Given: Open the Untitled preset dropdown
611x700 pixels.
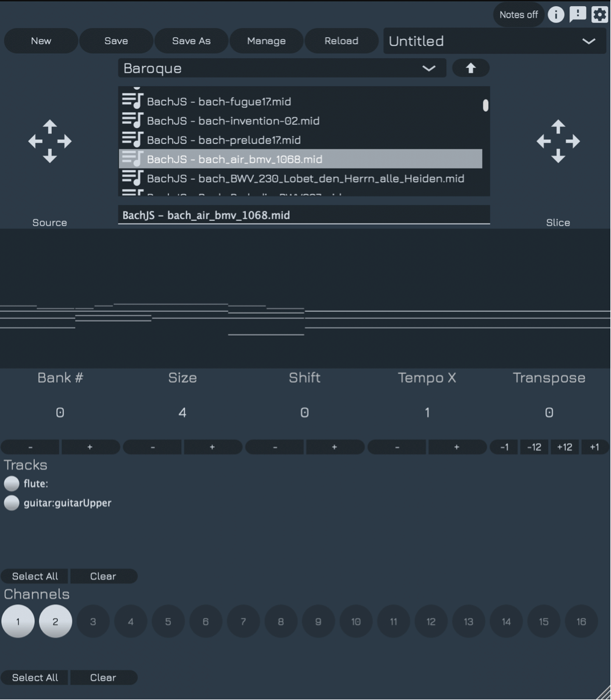Looking at the screenshot, I should tap(494, 41).
